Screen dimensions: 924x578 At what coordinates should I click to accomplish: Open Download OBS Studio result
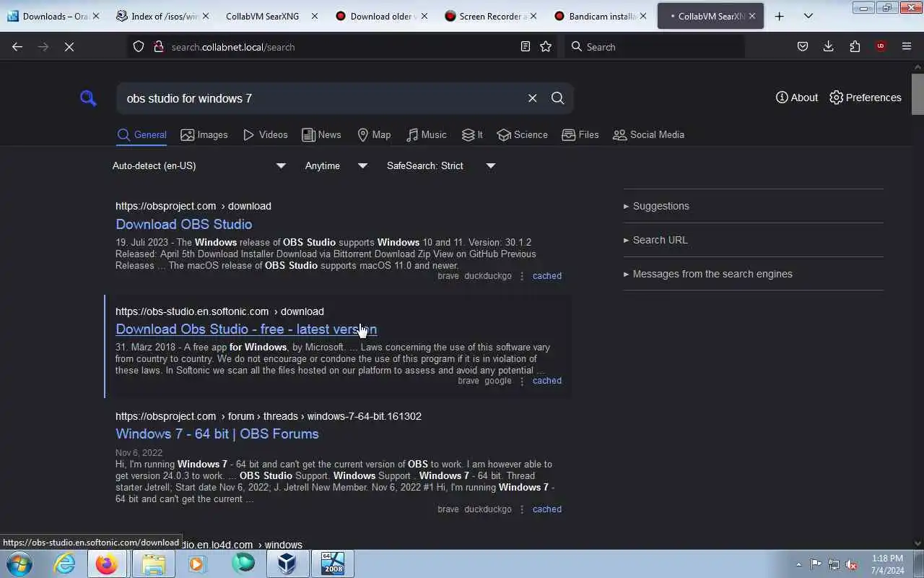[x=184, y=224]
